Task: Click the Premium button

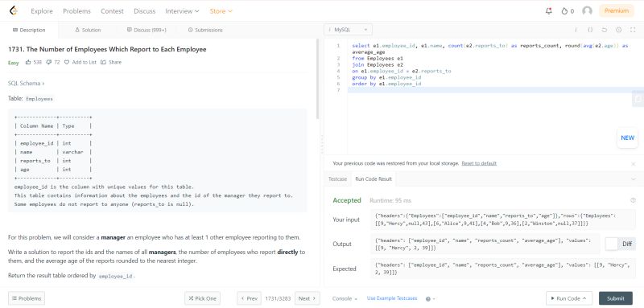Action: 617,11
